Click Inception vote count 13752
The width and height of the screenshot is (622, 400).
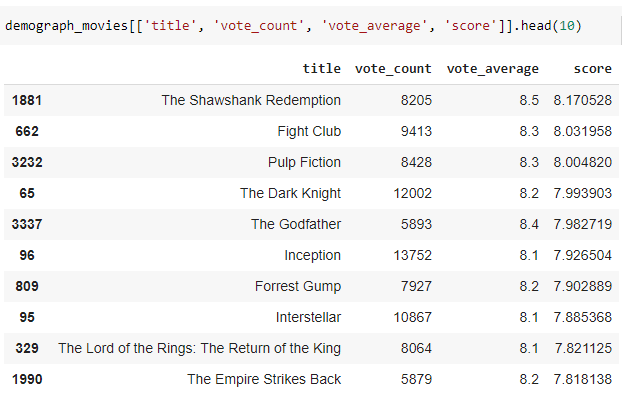pos(413,255)
